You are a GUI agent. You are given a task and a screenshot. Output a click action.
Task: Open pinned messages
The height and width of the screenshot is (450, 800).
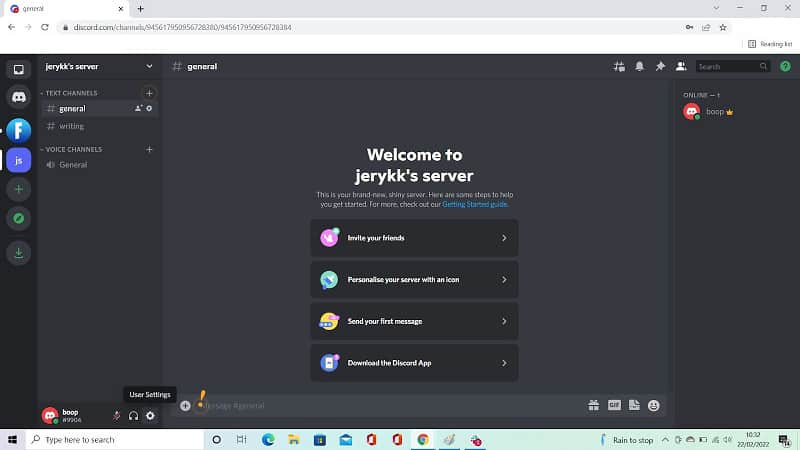pos(660,66)
